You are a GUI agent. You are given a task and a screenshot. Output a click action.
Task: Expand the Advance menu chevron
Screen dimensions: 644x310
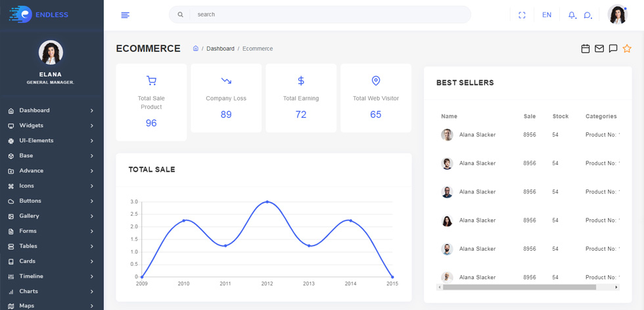click(x=91, y=171)
